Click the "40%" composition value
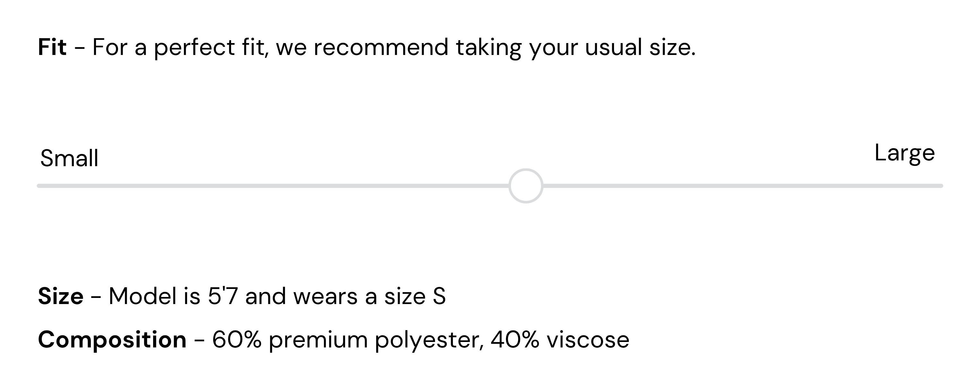Screen dimensions: 980x368 (515, 339)
